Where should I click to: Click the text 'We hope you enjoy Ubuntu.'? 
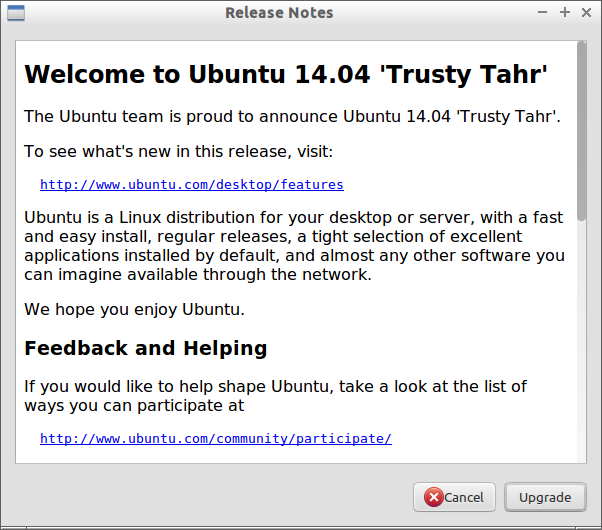coord(134,310)
